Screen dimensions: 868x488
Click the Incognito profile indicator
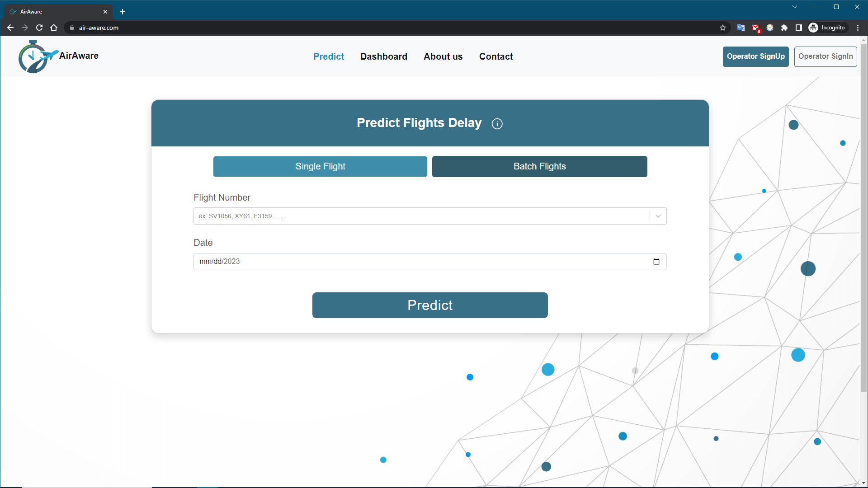(x=827, y=28)
